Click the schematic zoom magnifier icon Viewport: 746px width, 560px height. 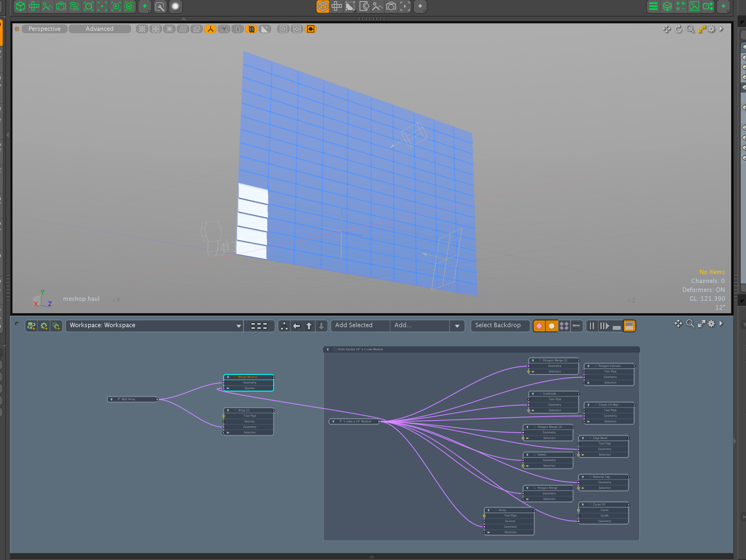tap(690, 324)
